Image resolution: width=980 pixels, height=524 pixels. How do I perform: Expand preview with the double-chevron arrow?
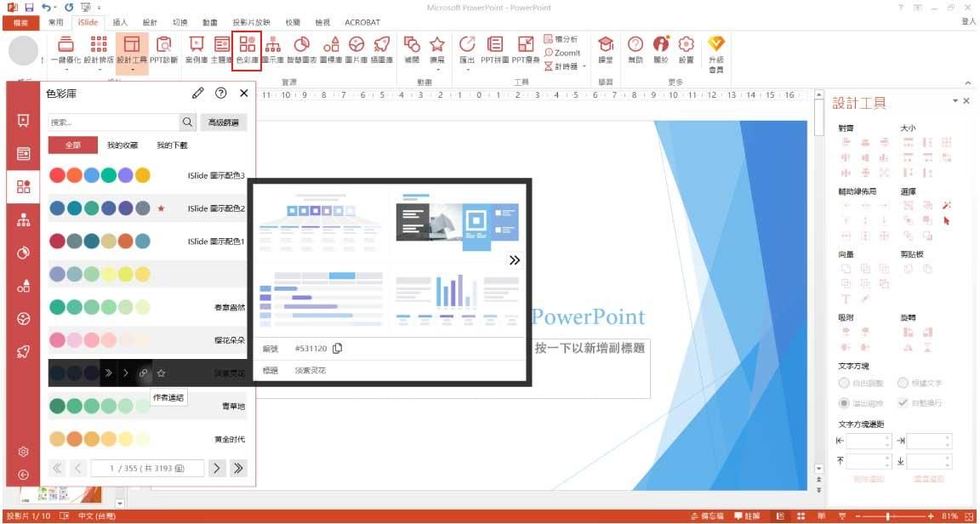point(514,260)
